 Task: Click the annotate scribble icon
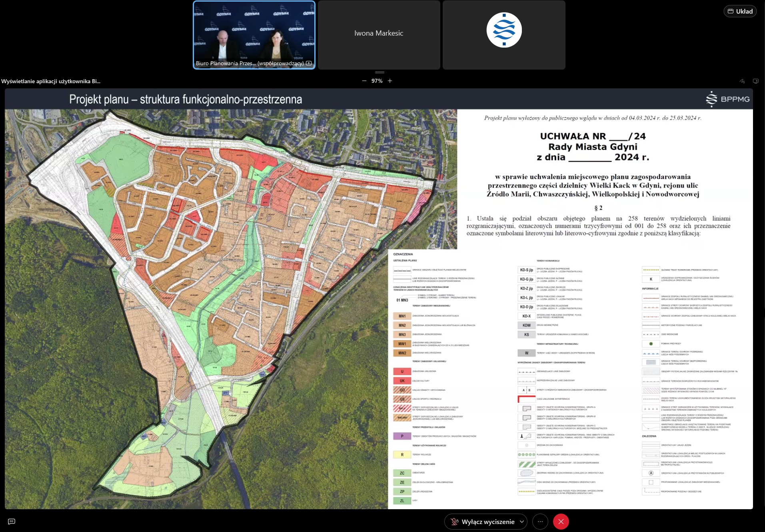tap(742, 81)
